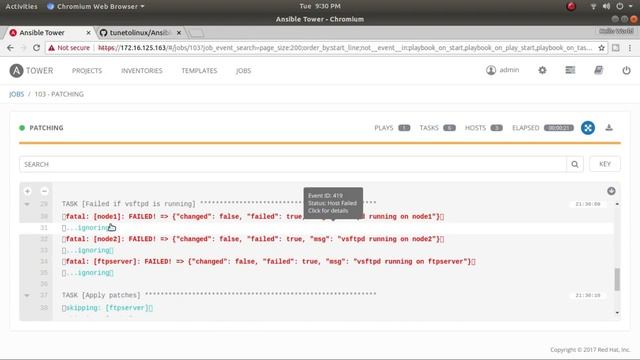Viewport: 640px width, 360px height.
Task: Open the network indicator in top bar
Action: pos(593,6)
